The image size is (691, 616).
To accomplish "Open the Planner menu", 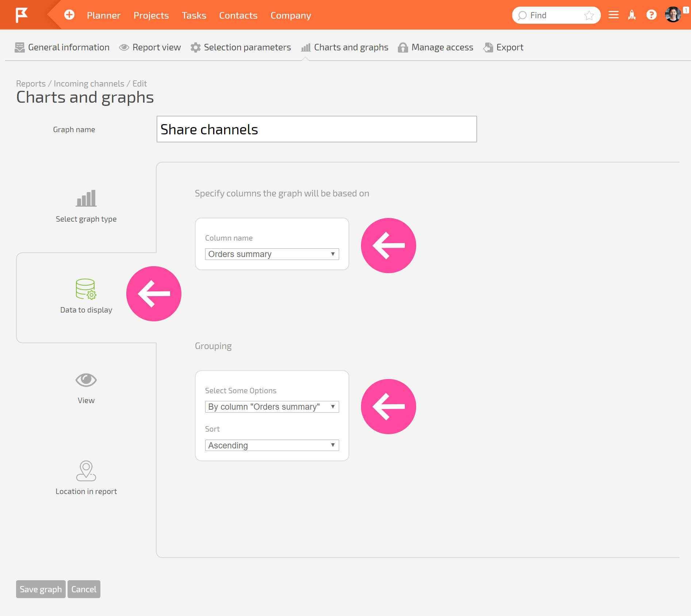I will point(104,15).
